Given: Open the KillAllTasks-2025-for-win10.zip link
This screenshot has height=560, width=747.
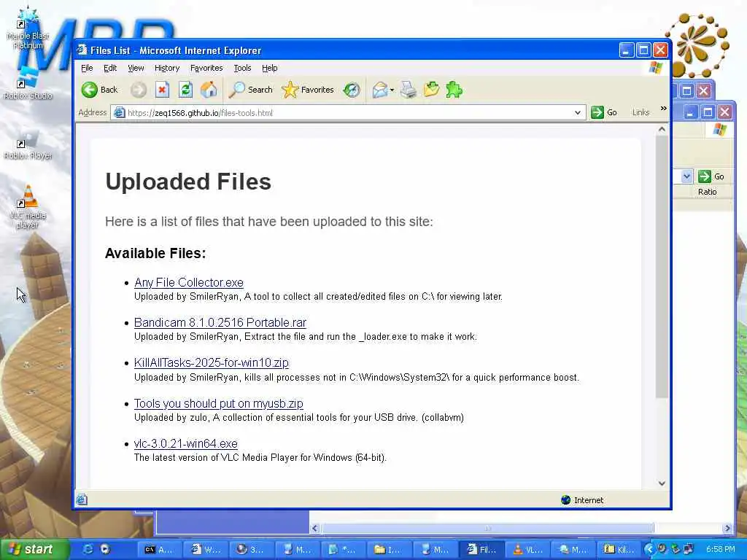Looking at the screenshot, I should pyautogui.click(x=211, y=362).
